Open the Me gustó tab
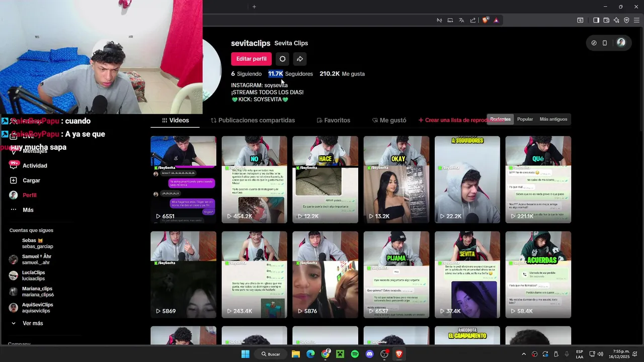Viewport: 644px width, 362px height. 389,120
